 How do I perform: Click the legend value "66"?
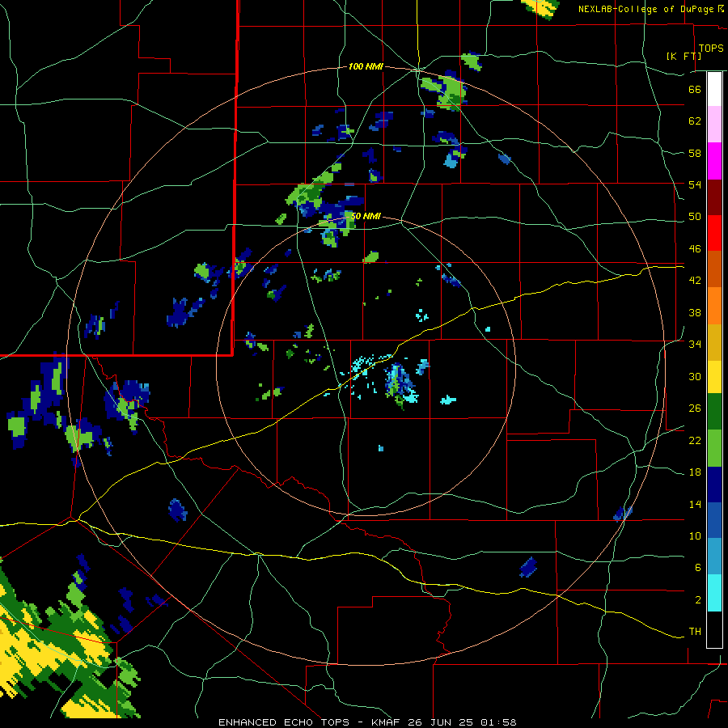[x=695, y=89]
